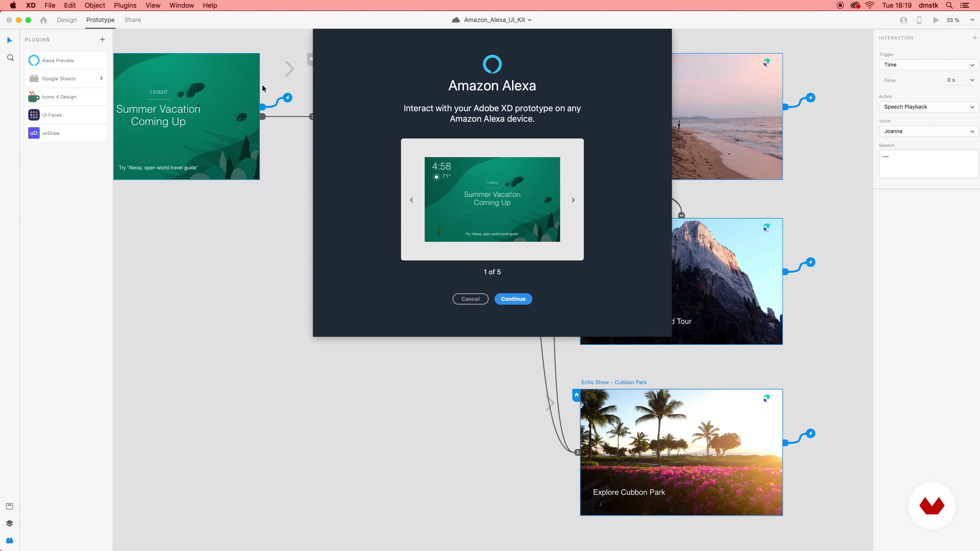Go to next slide in Alexa dialog
980x551 pixels.
(x=573, y=200)
